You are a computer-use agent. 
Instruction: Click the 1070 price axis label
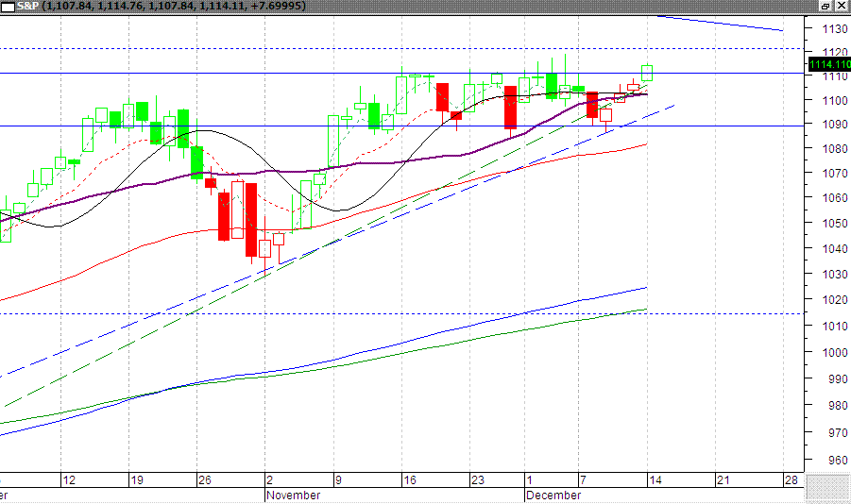click(835, 174)
